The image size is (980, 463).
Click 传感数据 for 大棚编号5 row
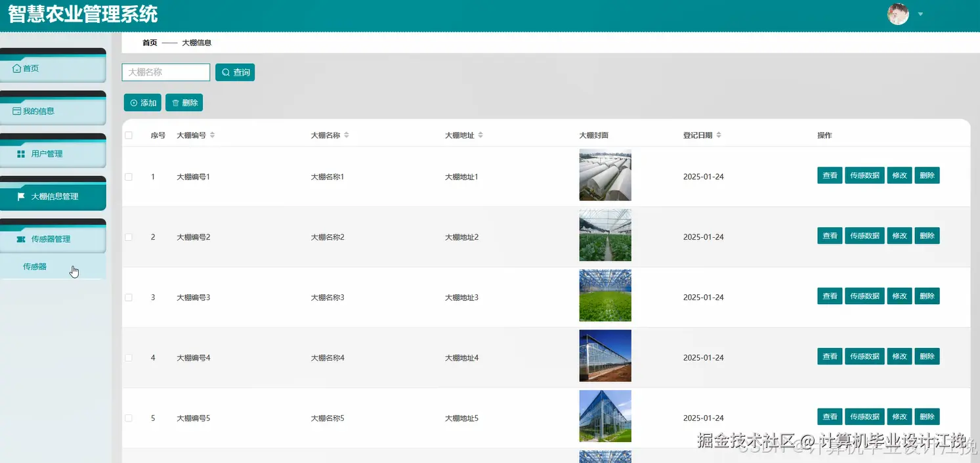click(x=864, y=417)
